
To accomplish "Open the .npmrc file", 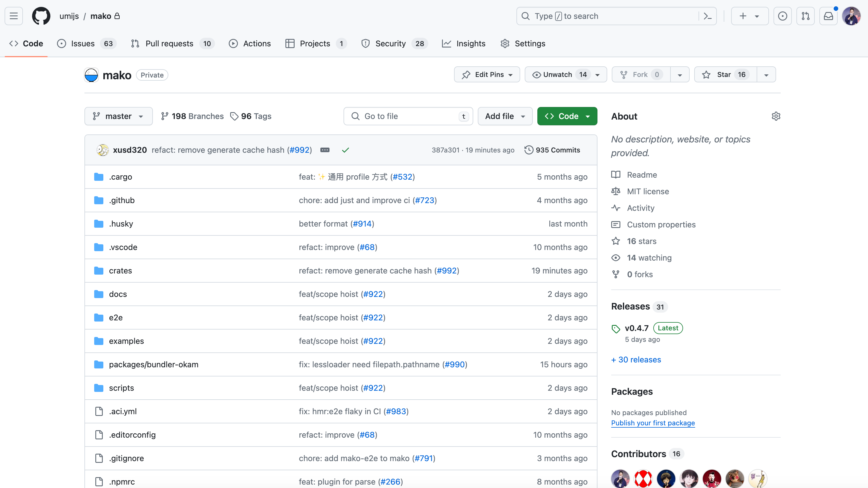I will 122,482.
